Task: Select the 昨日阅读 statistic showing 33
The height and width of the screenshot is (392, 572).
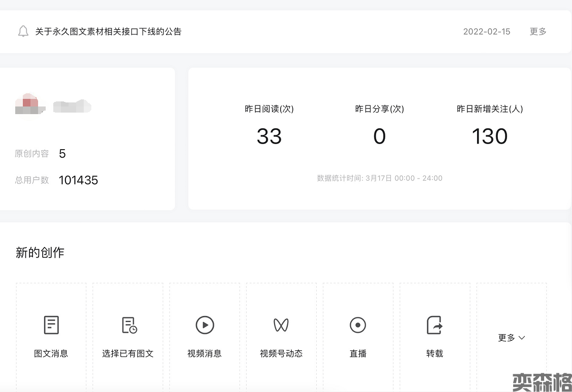Action: [269, 136]
